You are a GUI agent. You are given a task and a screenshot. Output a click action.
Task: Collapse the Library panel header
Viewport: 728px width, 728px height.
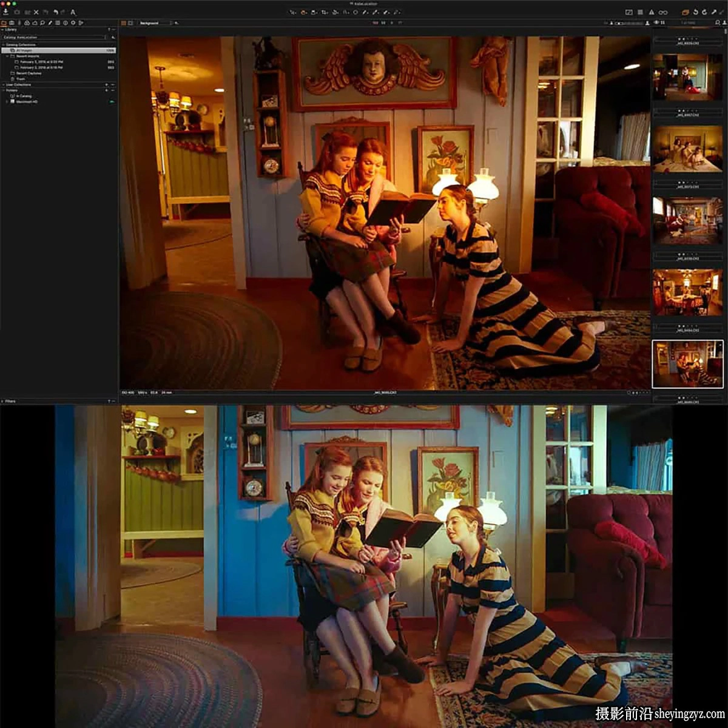point(4,29)
